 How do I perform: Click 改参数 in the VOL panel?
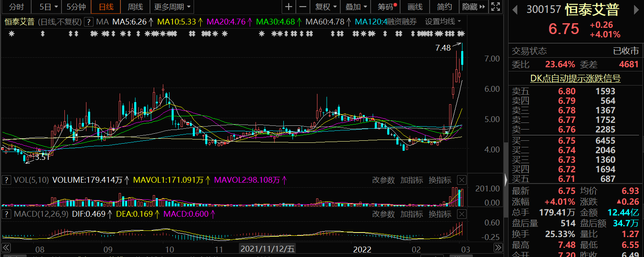[x=383, y=180]
